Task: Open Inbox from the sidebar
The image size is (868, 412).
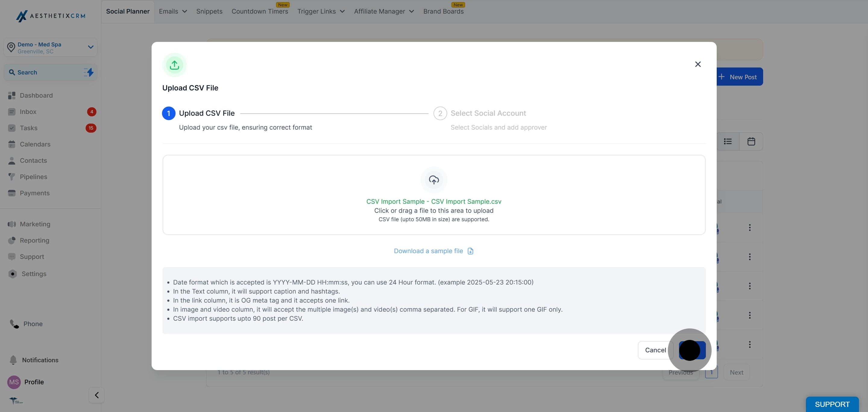Action: pos(28,112)
